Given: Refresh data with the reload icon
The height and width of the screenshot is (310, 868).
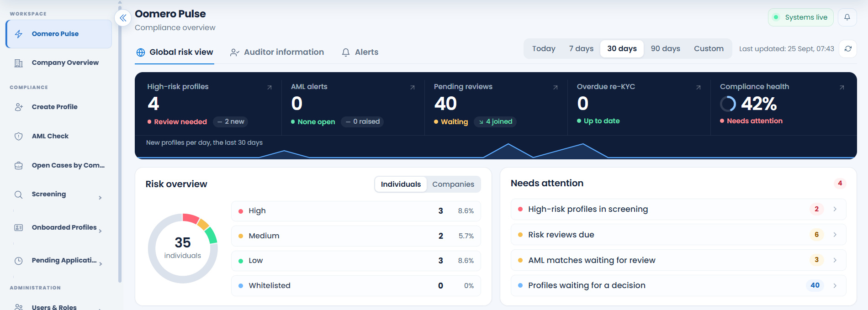Looking at the screenshot, I should [848, 49].
